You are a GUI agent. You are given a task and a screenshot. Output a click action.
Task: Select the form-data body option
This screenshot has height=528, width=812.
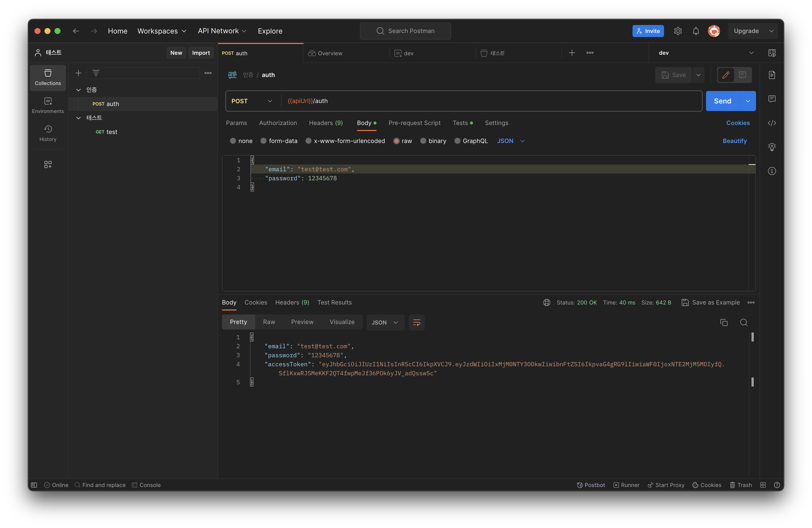(263, 141)
